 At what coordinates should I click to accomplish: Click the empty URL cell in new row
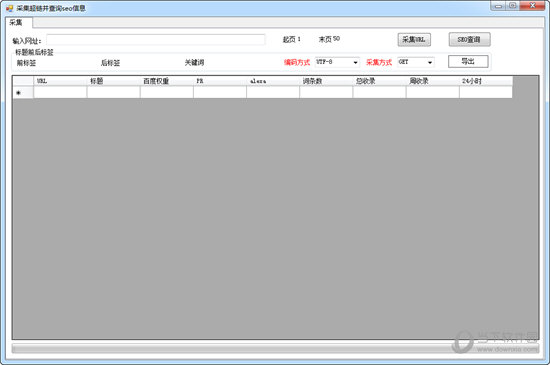pos(60,92)
